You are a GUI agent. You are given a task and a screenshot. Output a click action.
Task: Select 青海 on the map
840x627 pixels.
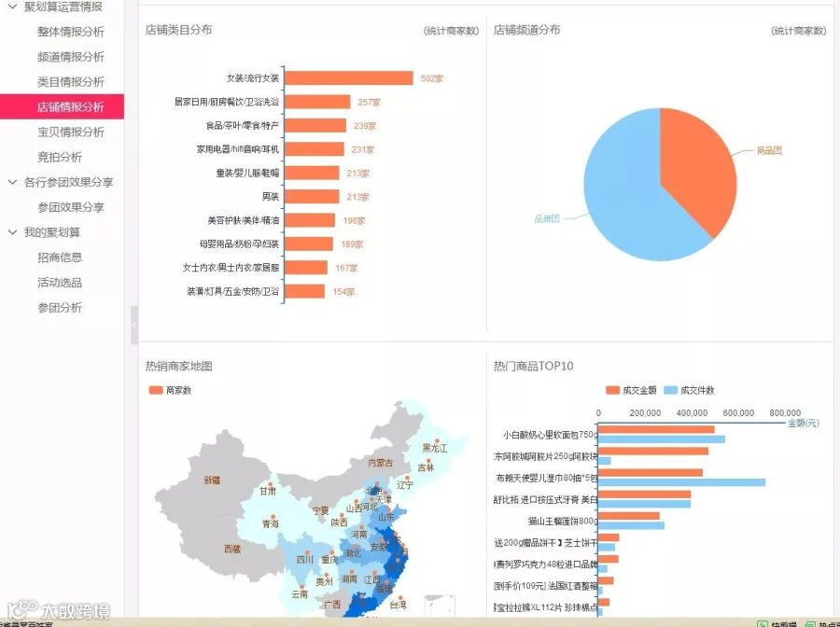(271, 523)
